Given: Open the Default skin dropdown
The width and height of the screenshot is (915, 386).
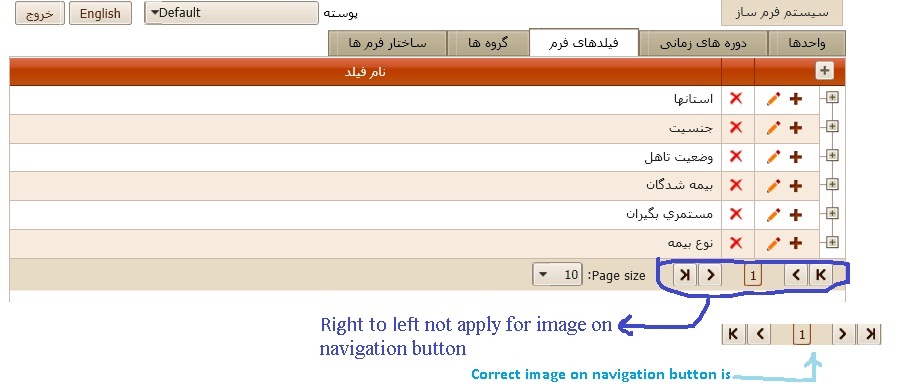Looking at the screenshot, I should tap(232, 13).
